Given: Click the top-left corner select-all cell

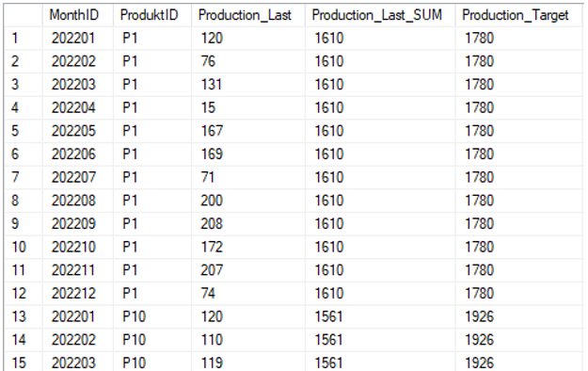Looking at the screenshot, I should click(24, 15).
